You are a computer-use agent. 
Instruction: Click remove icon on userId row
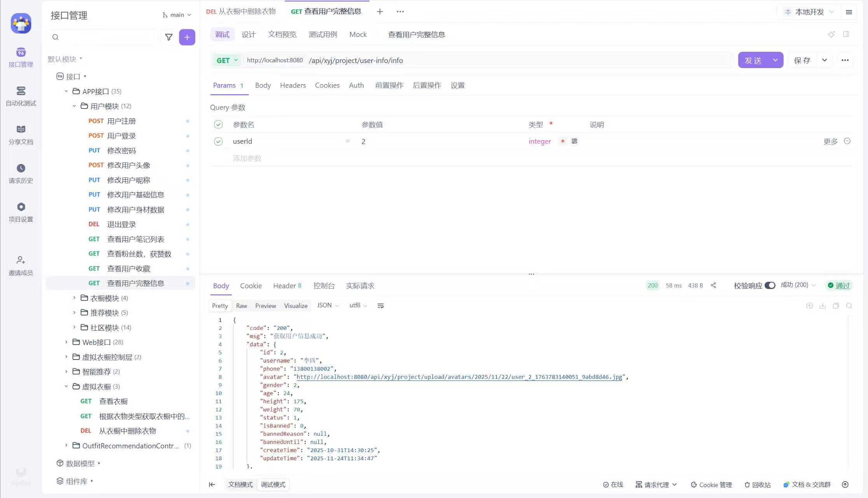coord(847,141)
